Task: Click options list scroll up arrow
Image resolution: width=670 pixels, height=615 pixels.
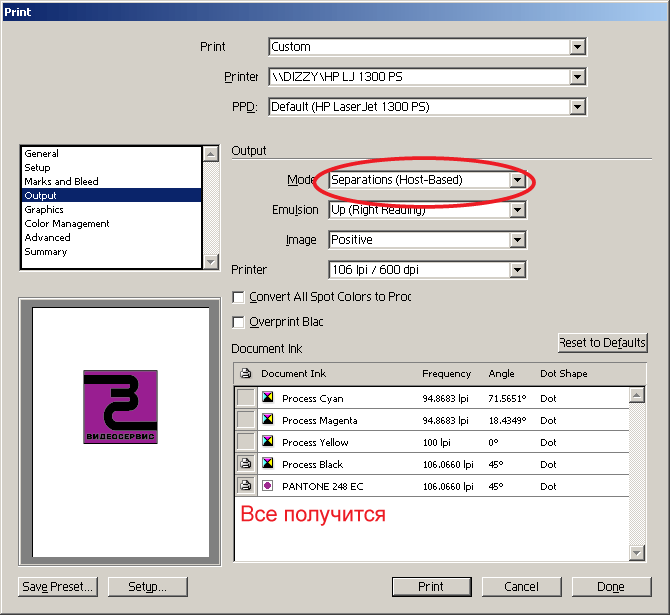Action: coord(211,154)
